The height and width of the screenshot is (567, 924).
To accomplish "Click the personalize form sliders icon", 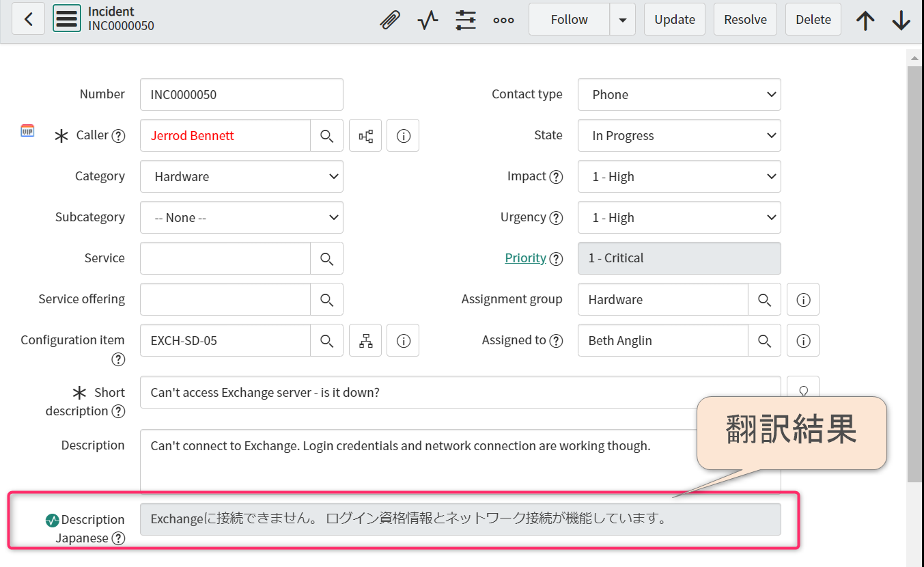I will point(466,19).
